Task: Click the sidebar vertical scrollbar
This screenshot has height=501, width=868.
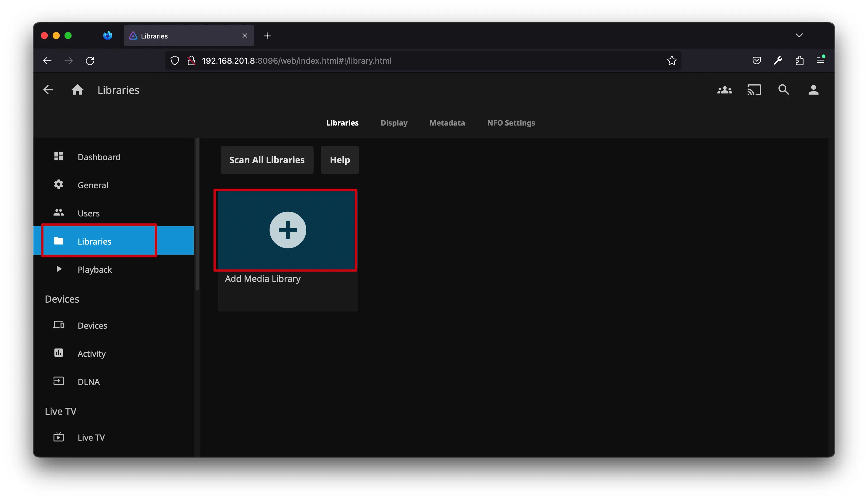Action: 197,214
